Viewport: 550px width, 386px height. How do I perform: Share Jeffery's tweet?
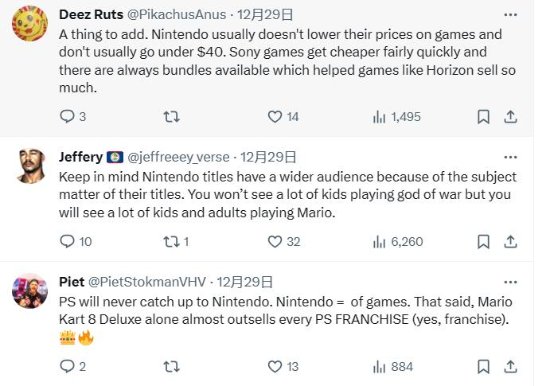510,242
